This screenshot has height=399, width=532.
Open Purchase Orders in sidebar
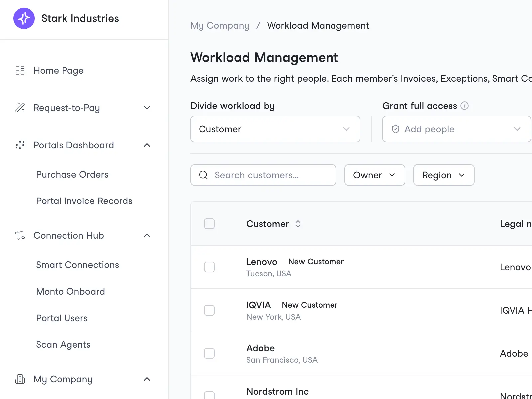coord(72,174)
